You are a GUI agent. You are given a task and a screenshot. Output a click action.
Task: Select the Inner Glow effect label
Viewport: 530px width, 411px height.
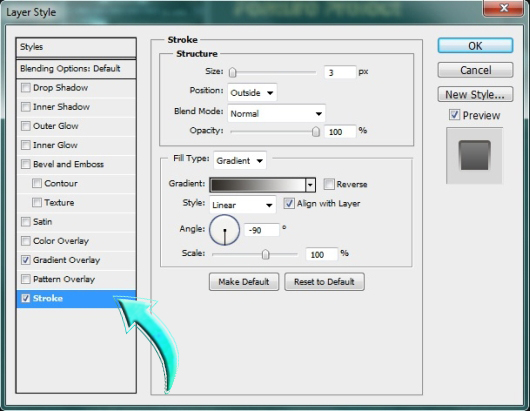click(x=55, y=145)
